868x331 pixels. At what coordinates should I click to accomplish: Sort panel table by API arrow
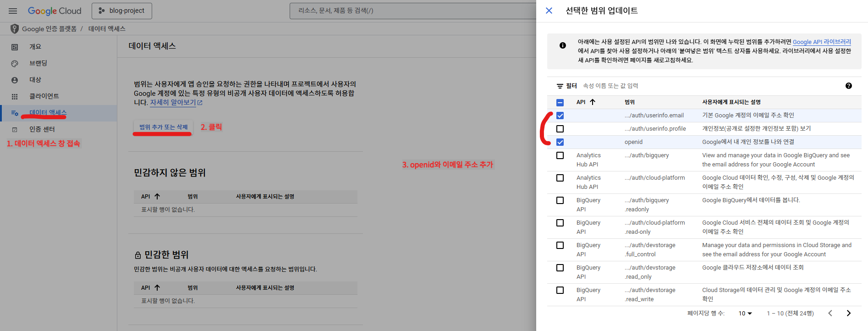click(593, 102)
